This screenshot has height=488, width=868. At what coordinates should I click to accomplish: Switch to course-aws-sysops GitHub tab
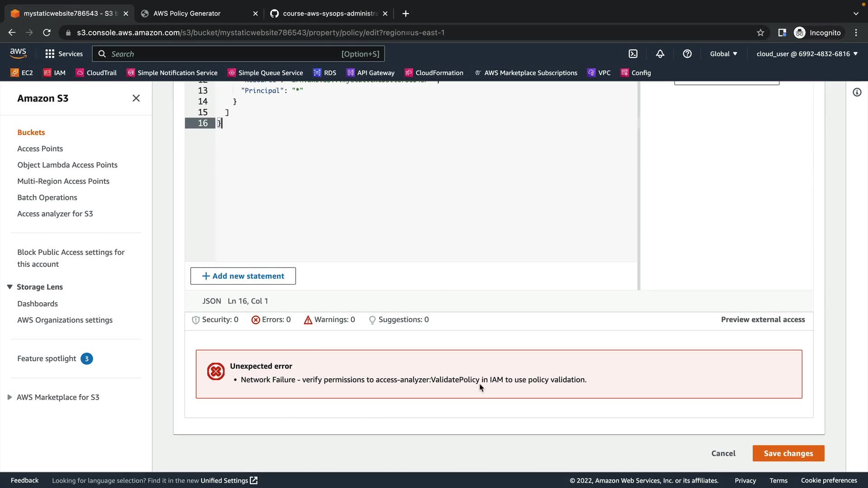(x=329, y=14)
